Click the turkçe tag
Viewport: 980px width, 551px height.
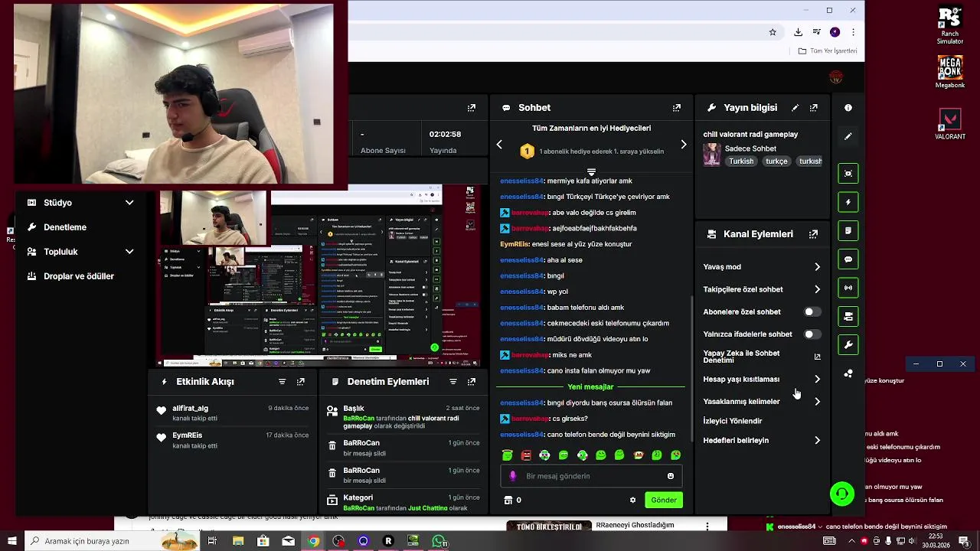point(776,161)
